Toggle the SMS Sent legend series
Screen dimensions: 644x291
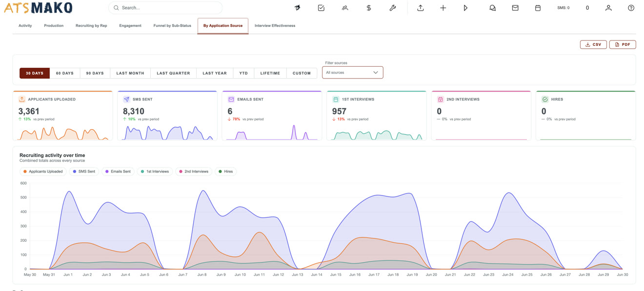[x=84, y=172]
